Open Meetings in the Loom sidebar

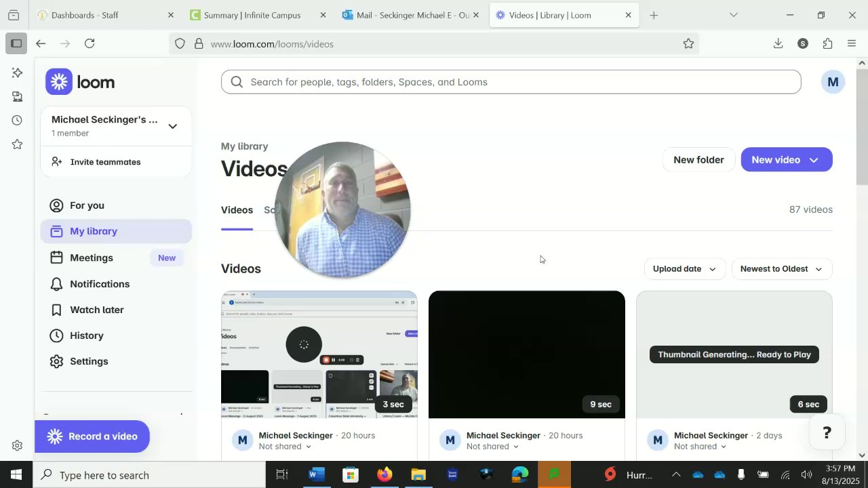tap(116, 258)
